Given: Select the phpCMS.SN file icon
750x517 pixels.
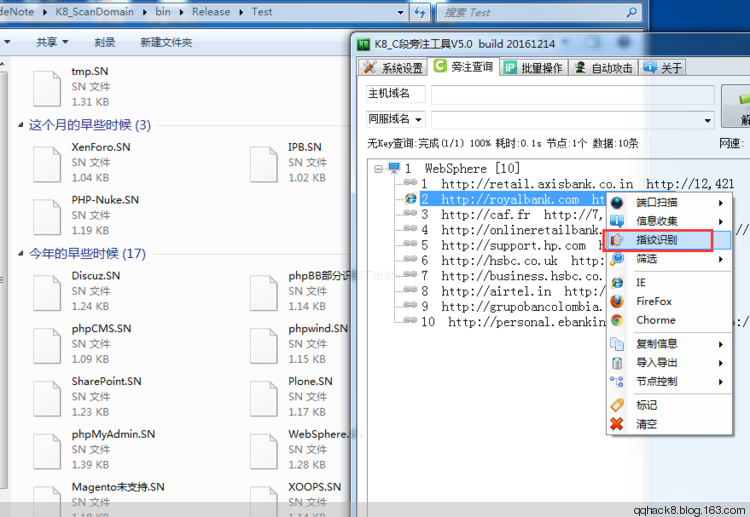Looking at the screenshot, I should coord(47,345).
